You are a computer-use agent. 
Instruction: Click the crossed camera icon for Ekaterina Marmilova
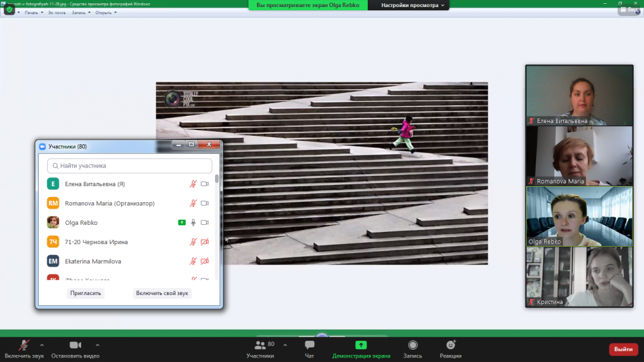click(205, 262)
